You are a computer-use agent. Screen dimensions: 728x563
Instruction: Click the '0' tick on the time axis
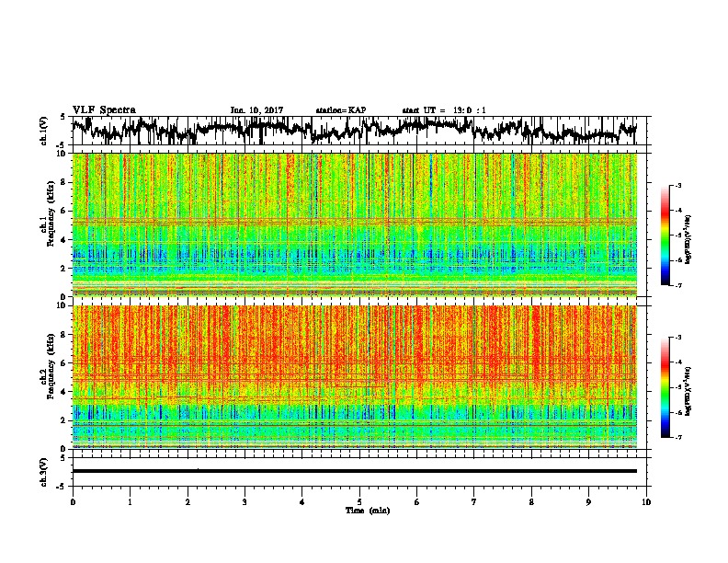click(x=73, y=502)
